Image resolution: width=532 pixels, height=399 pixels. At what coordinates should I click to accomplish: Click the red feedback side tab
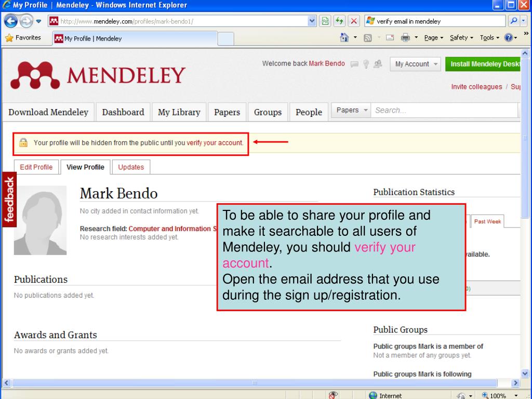[9, 199]
